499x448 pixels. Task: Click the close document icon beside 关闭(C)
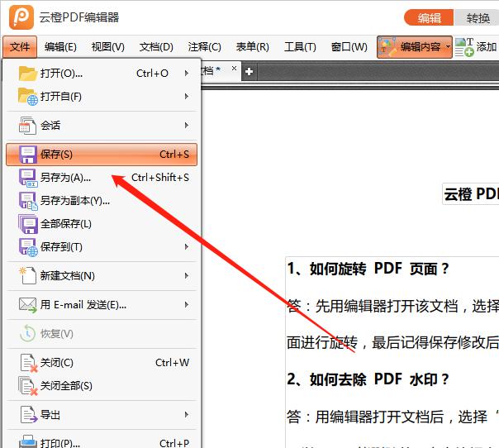point(29,363)
